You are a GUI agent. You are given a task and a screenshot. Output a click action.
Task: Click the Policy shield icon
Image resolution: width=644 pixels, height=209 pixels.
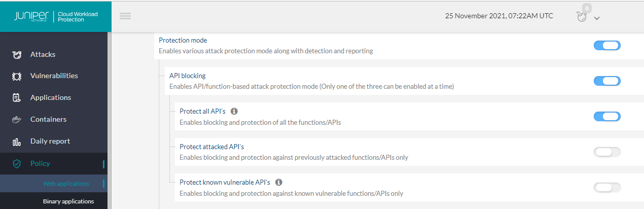[16, 163]
